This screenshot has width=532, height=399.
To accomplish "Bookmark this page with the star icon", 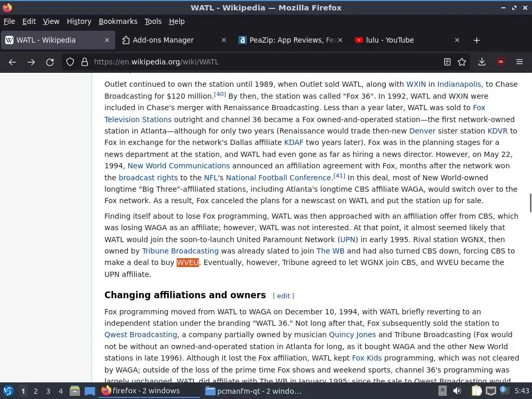I will point(462,62).
